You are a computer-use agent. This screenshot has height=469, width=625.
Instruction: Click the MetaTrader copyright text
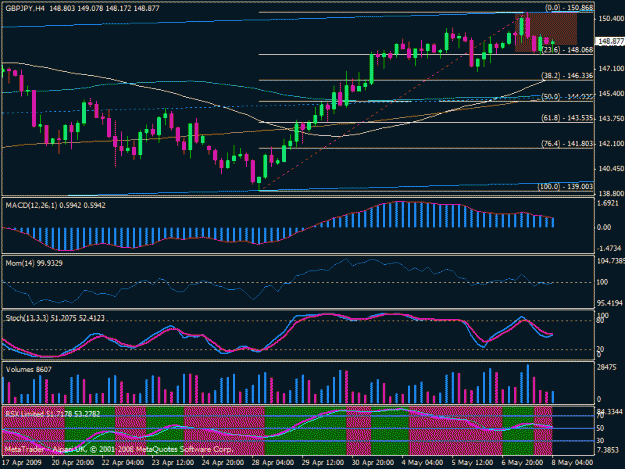click(119, 449)
